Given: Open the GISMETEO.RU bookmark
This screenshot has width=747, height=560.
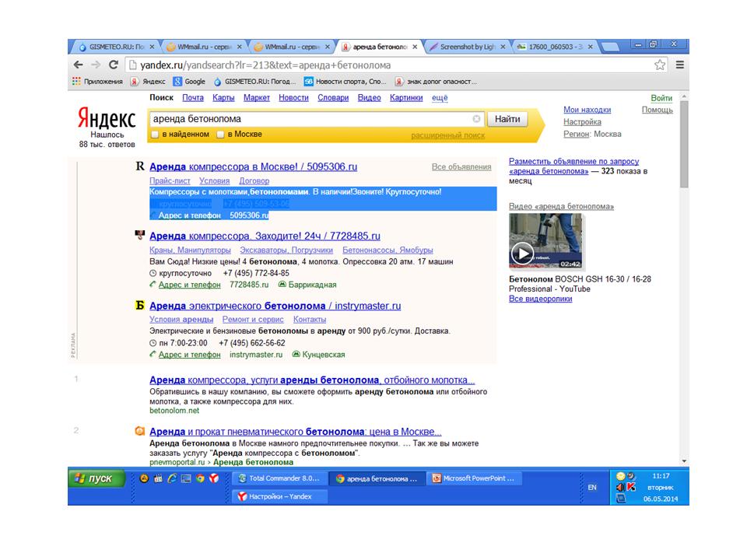Looking at the screenshot, I should [x=255, y=82].
